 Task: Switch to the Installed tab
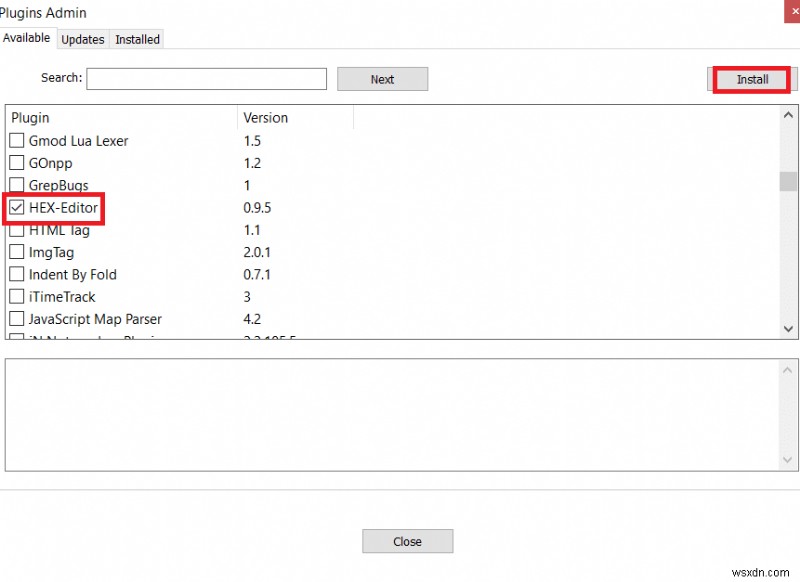click(137, 39)
